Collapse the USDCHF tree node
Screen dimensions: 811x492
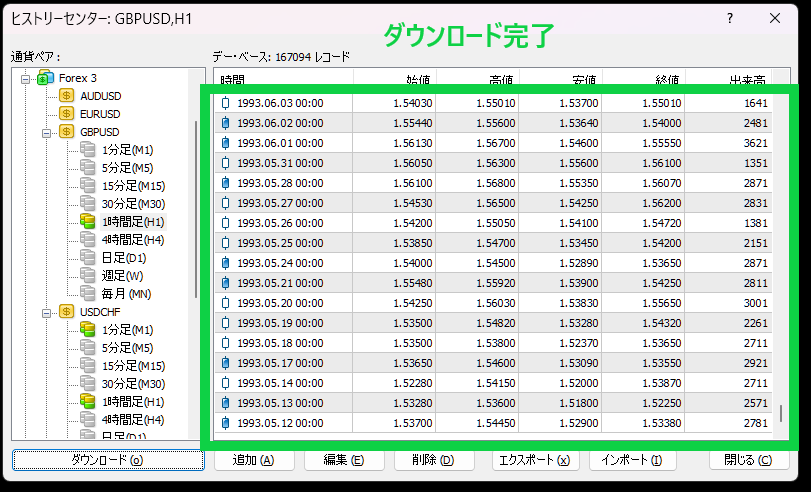[x=46, y=311]
